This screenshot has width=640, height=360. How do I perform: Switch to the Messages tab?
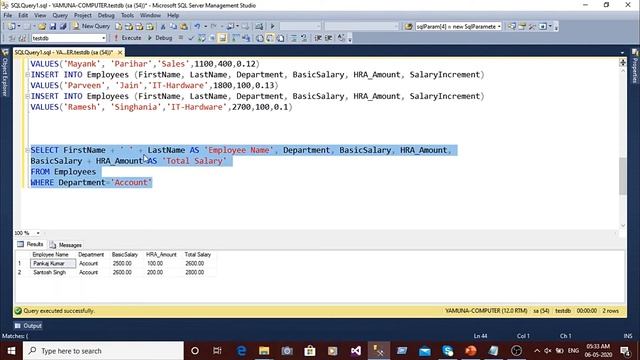pos(66,245)
